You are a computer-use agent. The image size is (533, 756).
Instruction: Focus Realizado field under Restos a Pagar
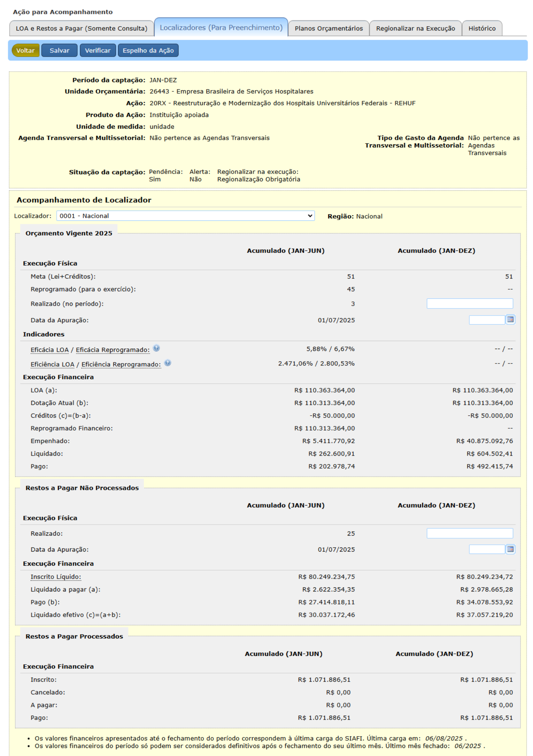click(469, 533)
